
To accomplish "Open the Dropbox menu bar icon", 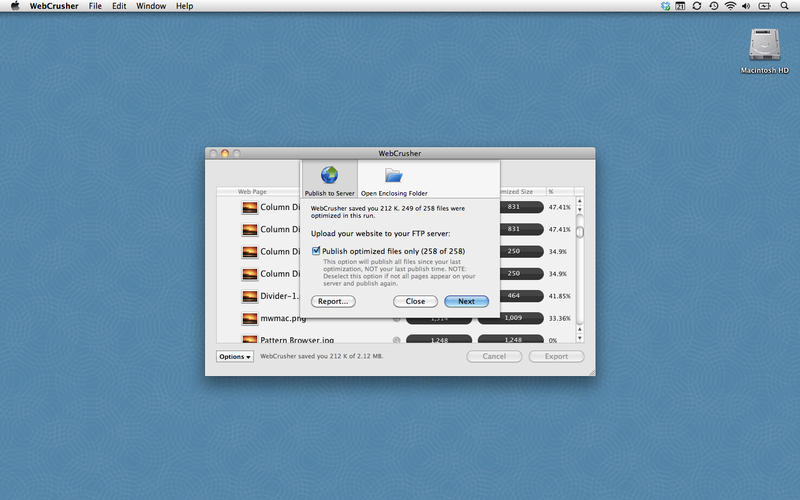I will (665, 6).
